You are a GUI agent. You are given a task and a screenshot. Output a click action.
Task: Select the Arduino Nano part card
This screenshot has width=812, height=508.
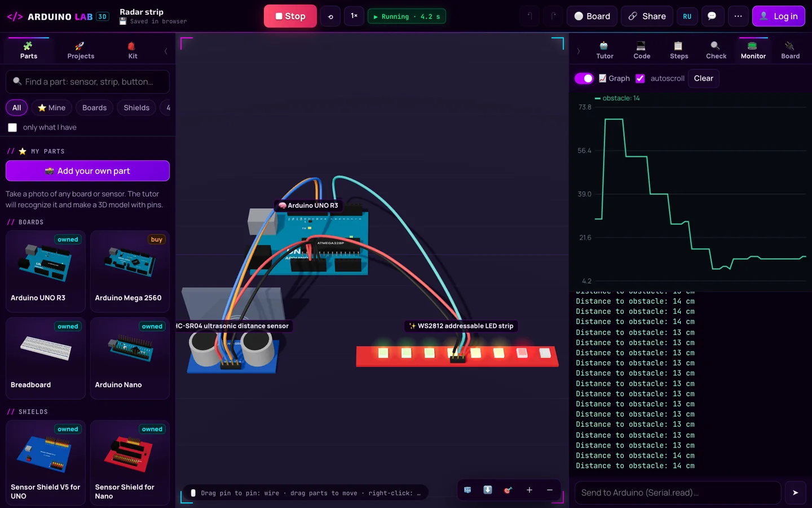130,358
